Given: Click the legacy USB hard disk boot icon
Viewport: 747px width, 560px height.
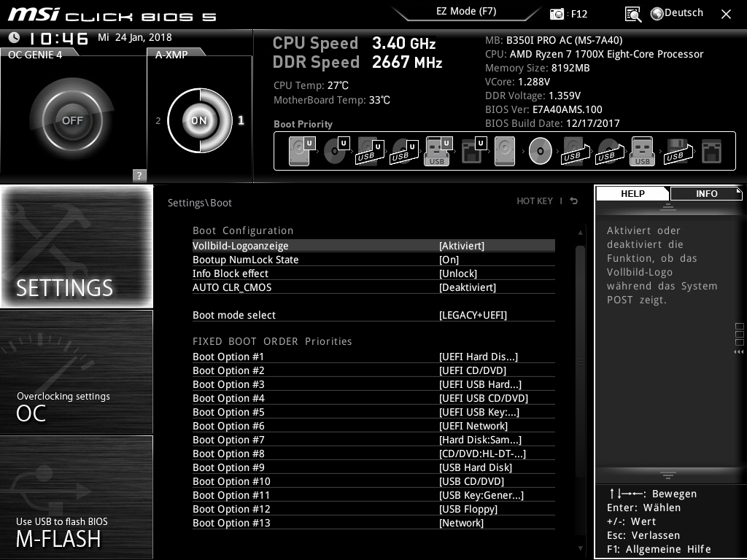Looking at the screenshot, I should (576, 152).
